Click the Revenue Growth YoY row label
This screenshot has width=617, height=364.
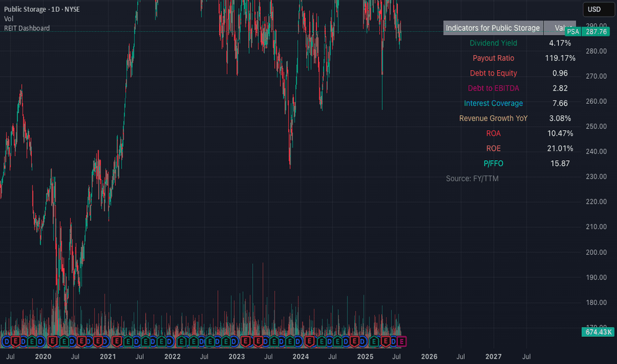493,118
